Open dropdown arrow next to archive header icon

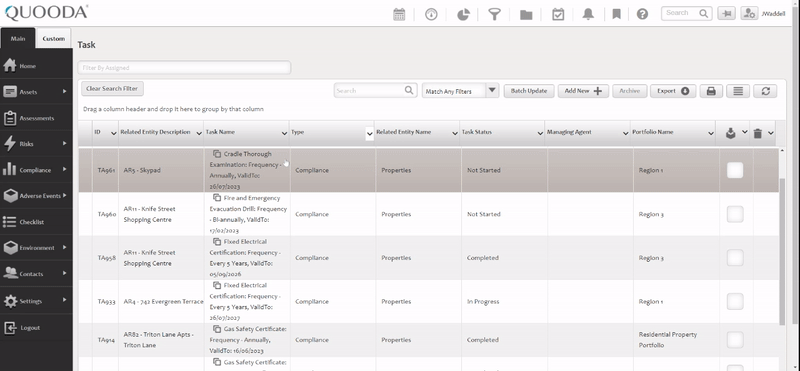(744, 132)
